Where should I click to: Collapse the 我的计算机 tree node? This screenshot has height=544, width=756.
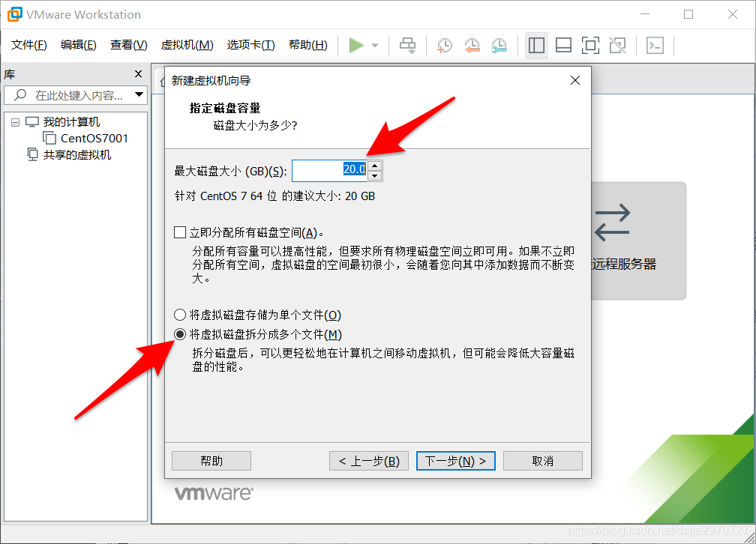(16, 122)
